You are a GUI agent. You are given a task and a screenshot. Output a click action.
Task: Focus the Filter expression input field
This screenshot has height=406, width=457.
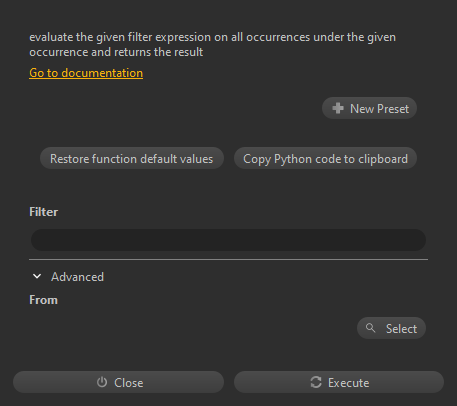(x=228, y=240)
